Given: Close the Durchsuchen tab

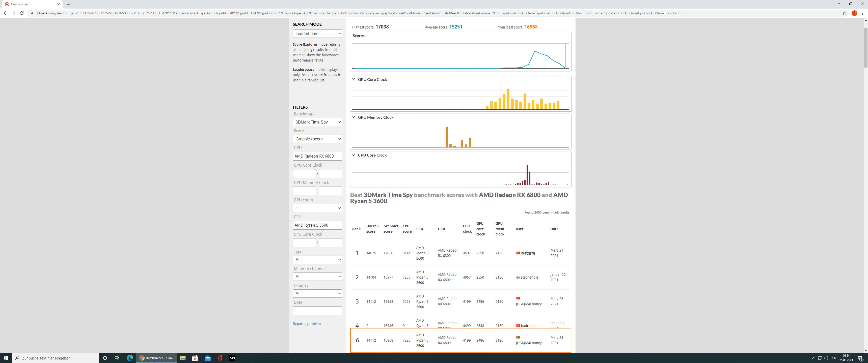Looking at the screenshot, I should (x=58, y=4).
